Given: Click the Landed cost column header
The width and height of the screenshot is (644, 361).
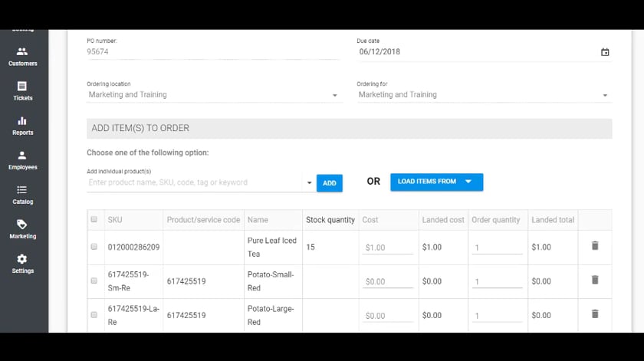Looking at the screenshot, I should pyautogui.click(x=443, y=220).
